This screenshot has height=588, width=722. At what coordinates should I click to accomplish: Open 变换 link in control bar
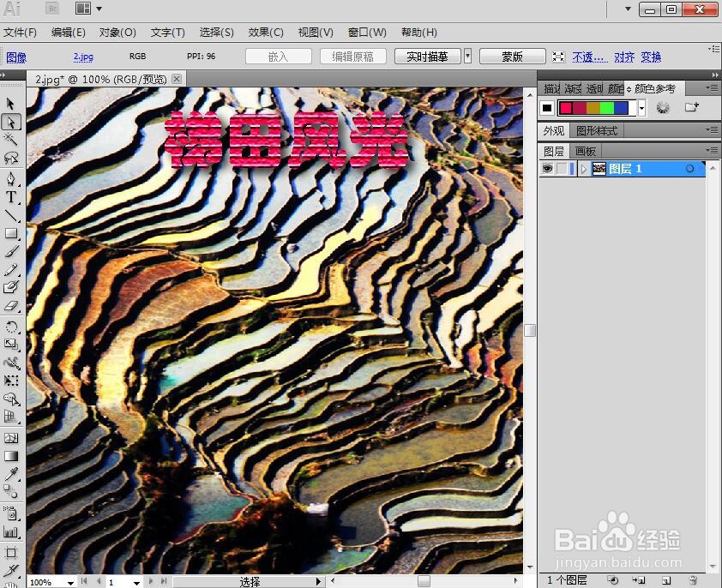tap(651, 57)
